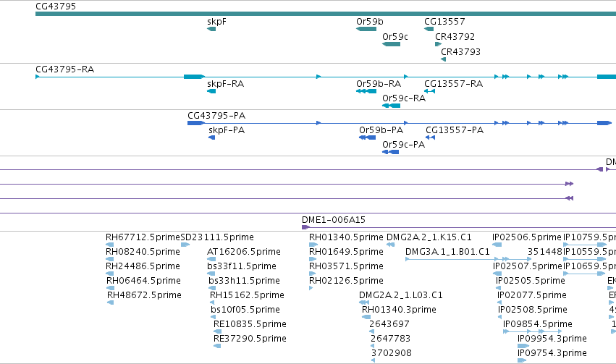The image size is (616, 364).
Task: Select the DMG2A.2_1.K15.C1 glyph
Action: [390, 245]
